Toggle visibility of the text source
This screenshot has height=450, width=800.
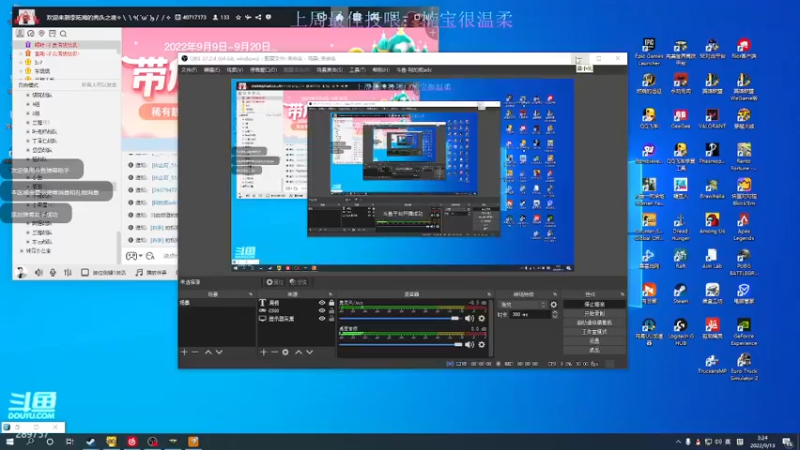click(322, 303)
